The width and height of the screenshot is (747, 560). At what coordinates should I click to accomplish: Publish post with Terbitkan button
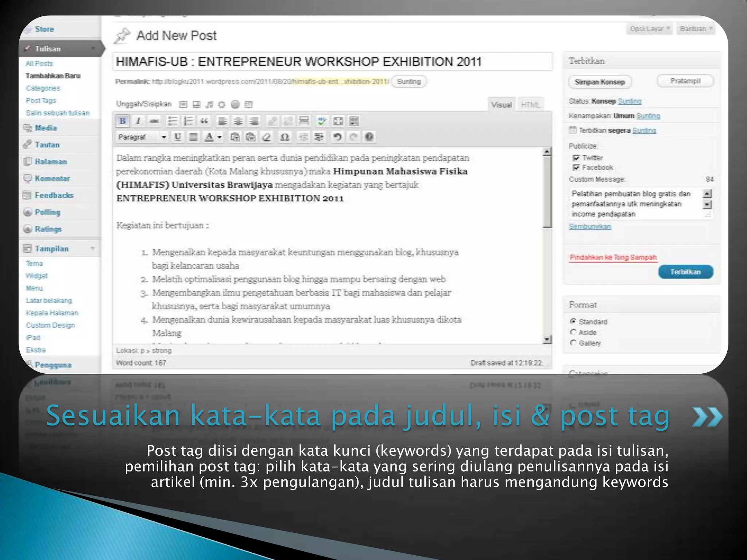[685, 272]
